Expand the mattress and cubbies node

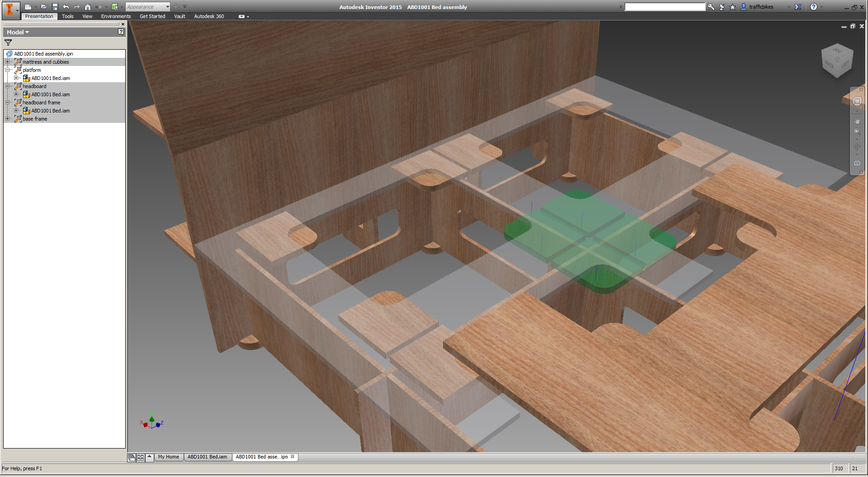coord(8,62)
